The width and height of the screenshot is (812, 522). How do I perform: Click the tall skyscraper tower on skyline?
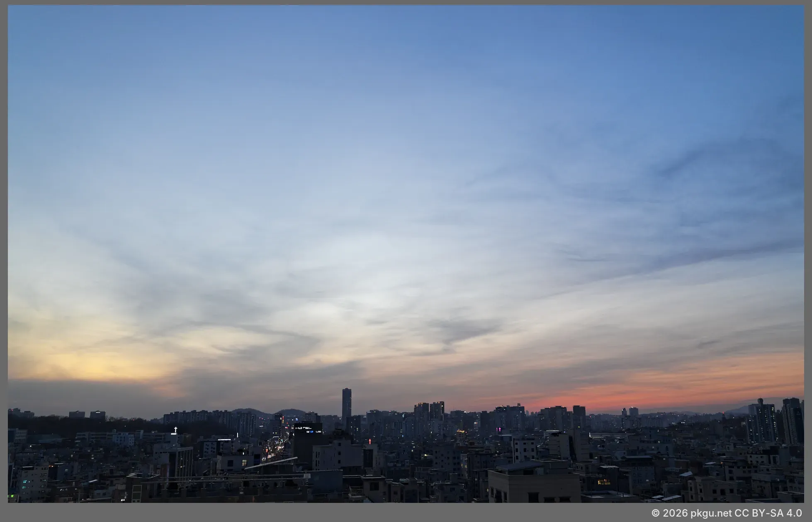point(346,403)
